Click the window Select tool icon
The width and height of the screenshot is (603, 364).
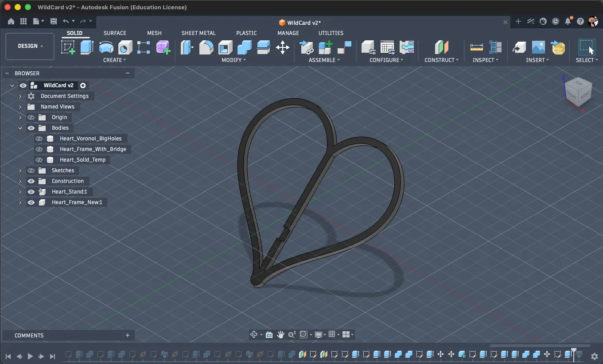tap(587, 47)
